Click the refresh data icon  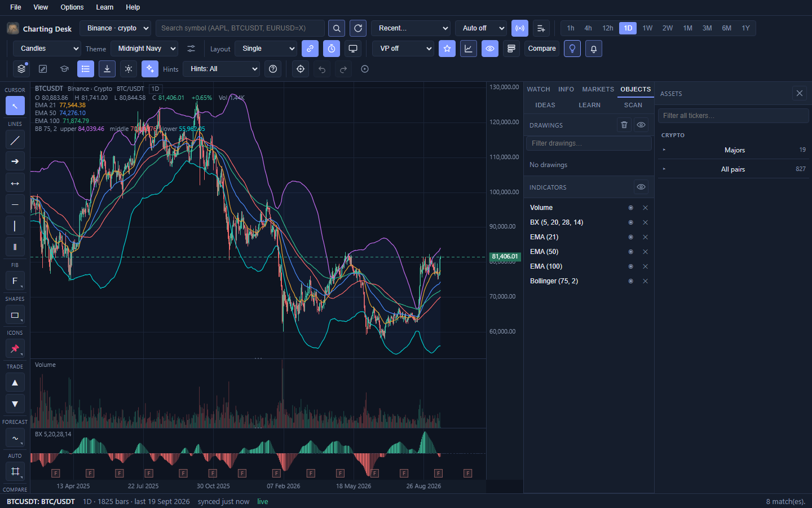tap(358, 28)
